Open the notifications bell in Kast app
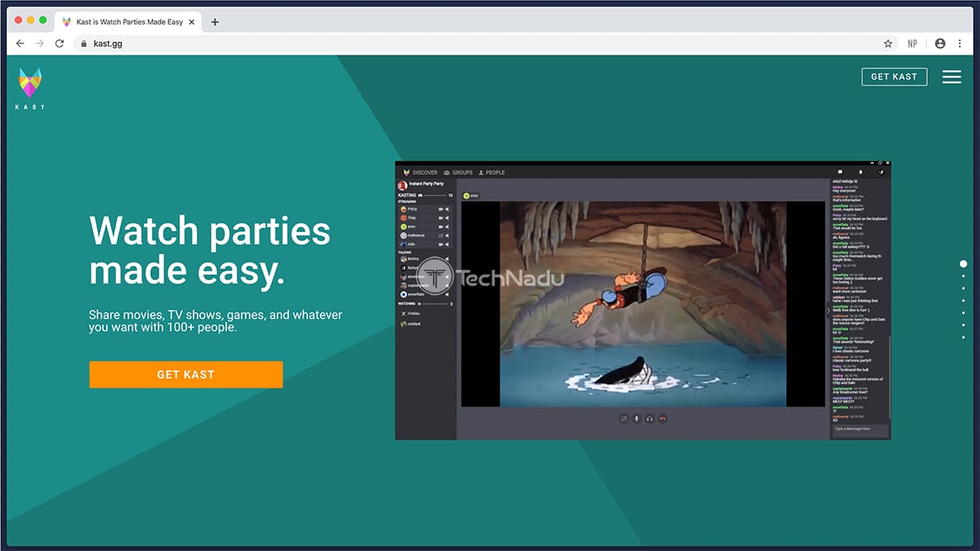 coord(860,172)
